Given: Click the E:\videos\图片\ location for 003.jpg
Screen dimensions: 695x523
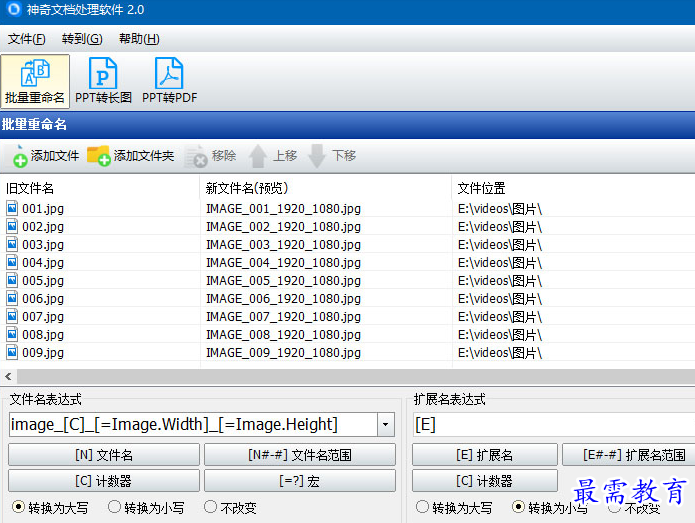Looking at the screenshot, I should pos(500,245).
